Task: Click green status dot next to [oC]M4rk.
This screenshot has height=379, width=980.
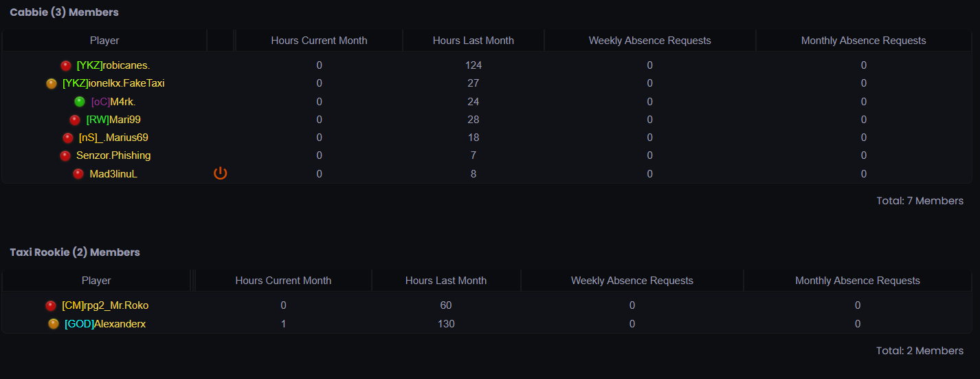Action: pos(80,102)
